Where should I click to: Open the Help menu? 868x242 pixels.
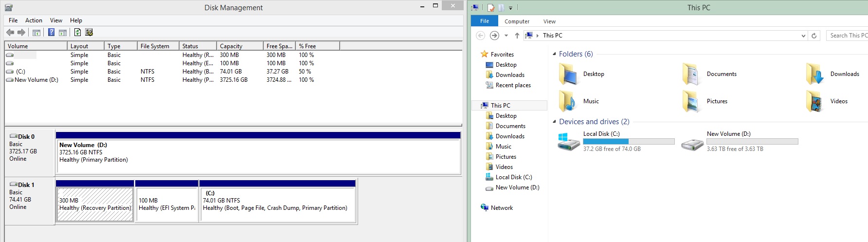pos(76,20)
